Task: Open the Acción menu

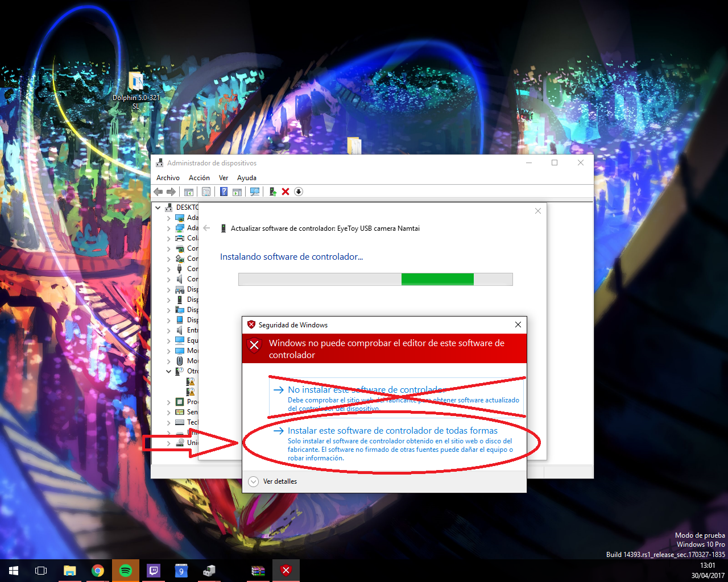Action: coord(199,178)
